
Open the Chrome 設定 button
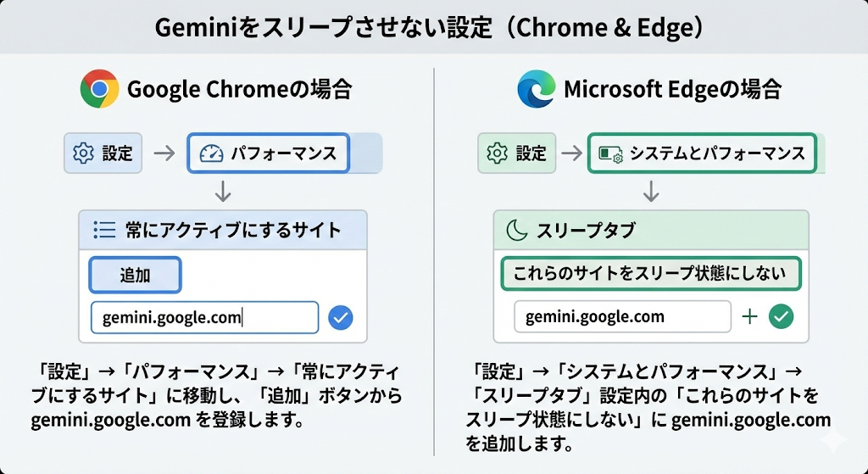click(x=103, y=153)
